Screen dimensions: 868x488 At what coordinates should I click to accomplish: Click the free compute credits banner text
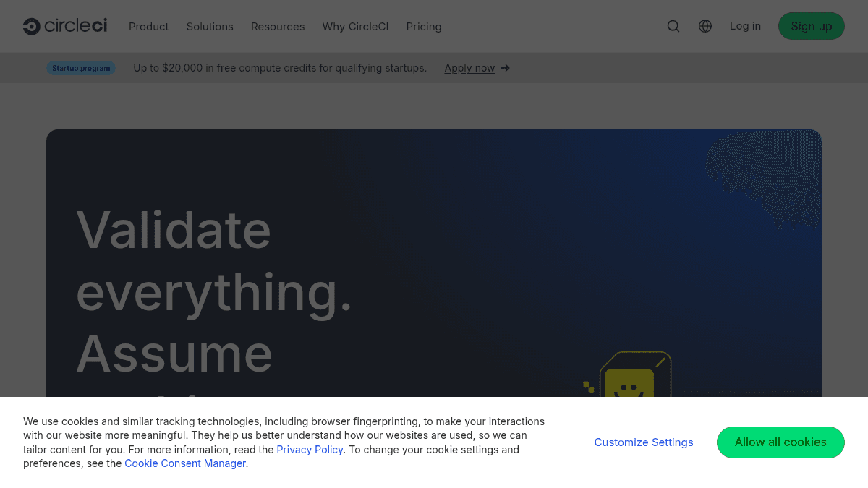coord(280,68)
